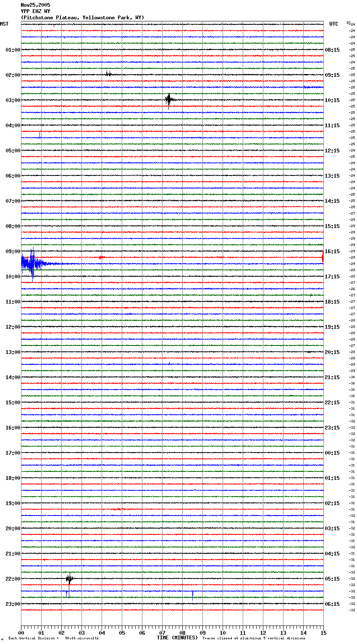
Task: Click the 04:15 UTC time label
Action: pyautogui.click(x=332, y=554)
